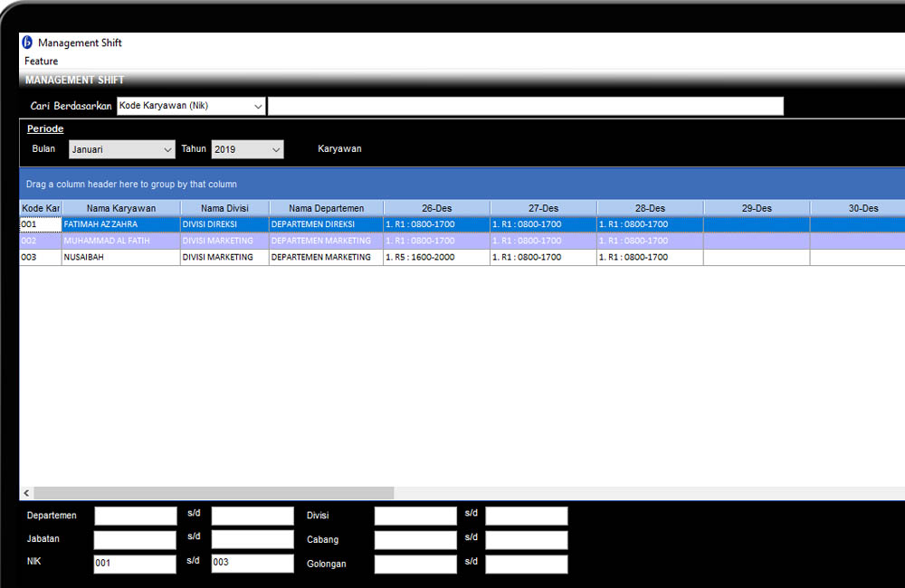This screenshot has height=588, width=905.
Task: Click the 26-Des column header
Action: pos(436,208)
